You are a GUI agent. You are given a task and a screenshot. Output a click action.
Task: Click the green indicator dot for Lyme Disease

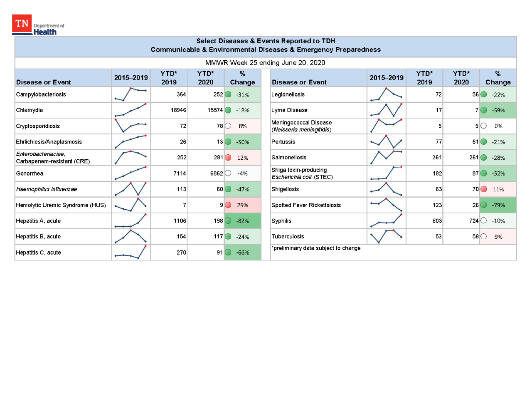pyautogui.click(x=484, y=110)
